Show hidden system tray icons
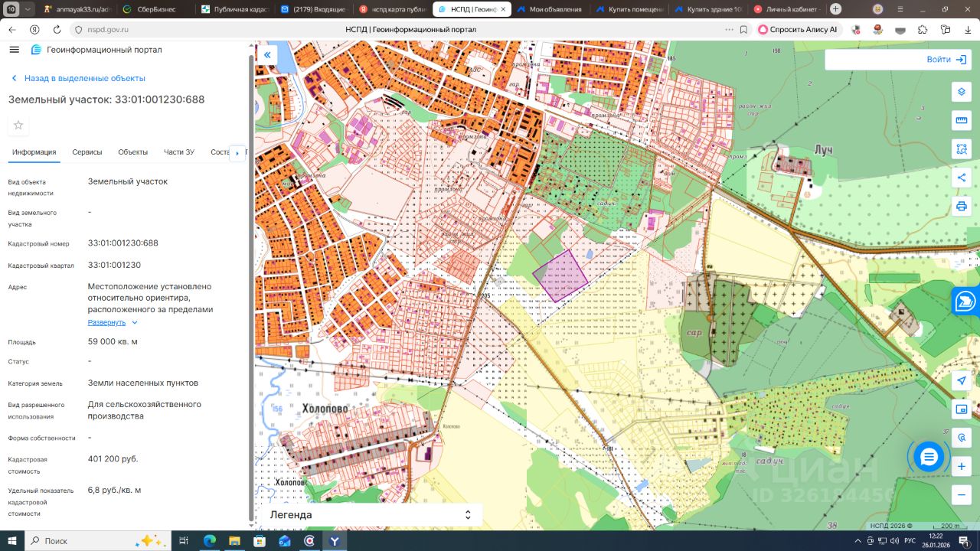 pyautogui.click(x=857, y=540)
